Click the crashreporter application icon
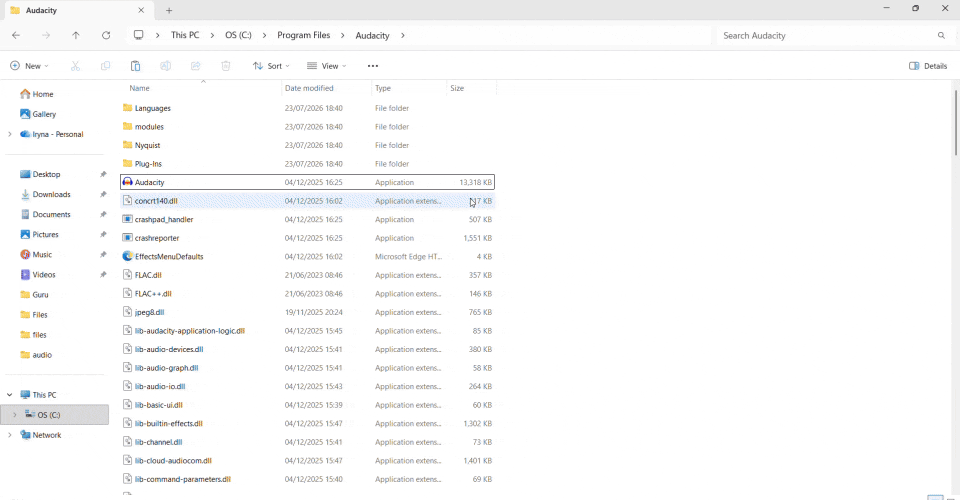The image size is (960, 500). point(127,237)
